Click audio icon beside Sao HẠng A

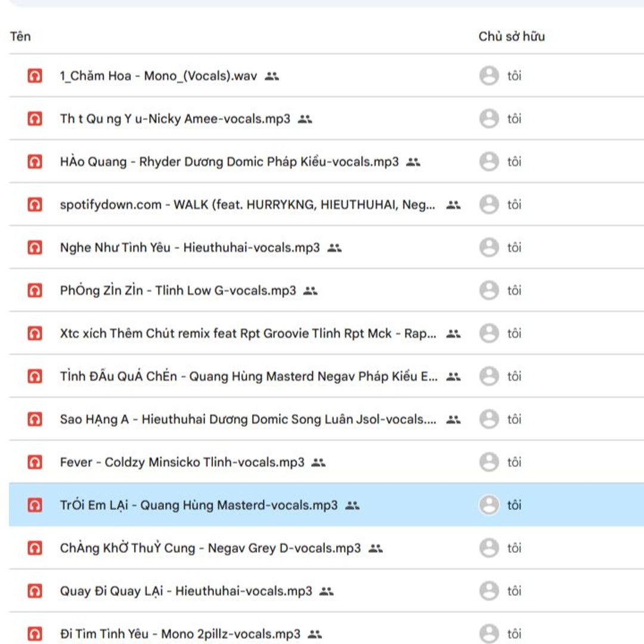pyautogui.click(x=35, y=419)
